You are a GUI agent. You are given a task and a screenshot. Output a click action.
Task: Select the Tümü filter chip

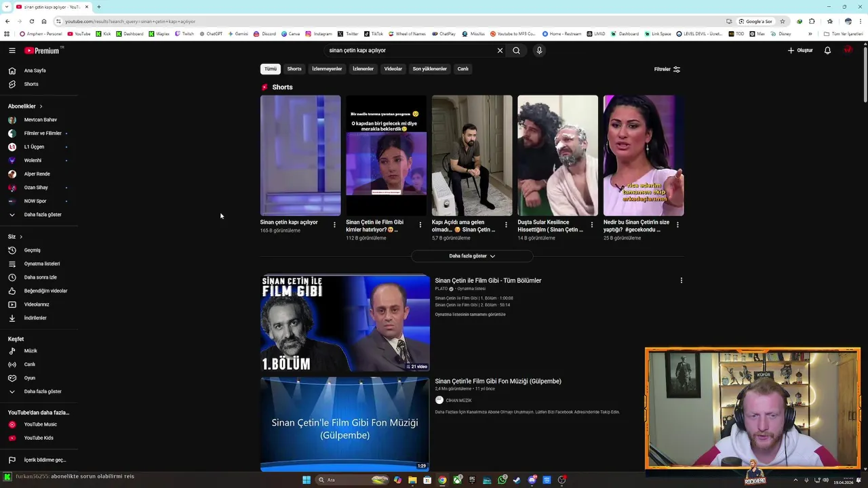tap(271, 68)
